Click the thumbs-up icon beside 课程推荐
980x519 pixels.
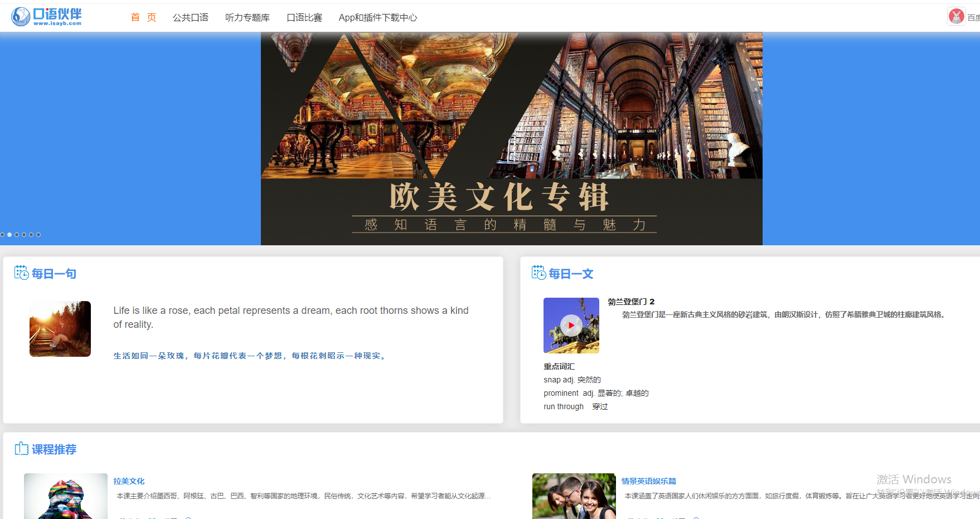pyautogui.click(x=21, y=449)
